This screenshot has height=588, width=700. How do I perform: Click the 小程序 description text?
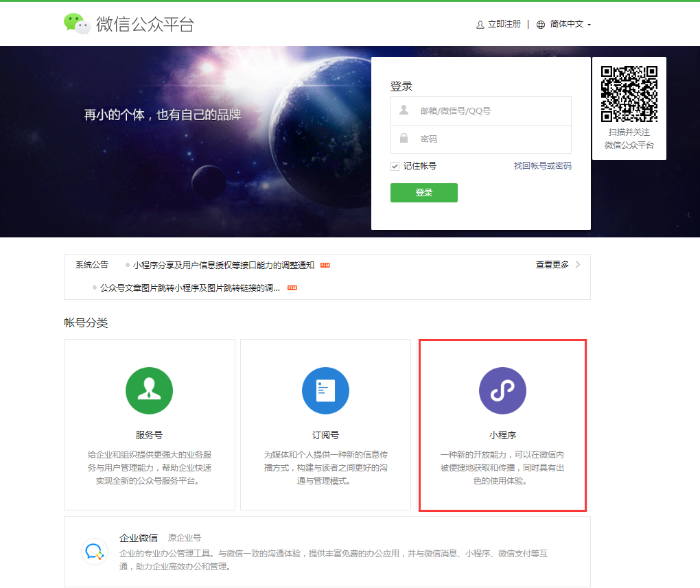[x=502, y=467]
